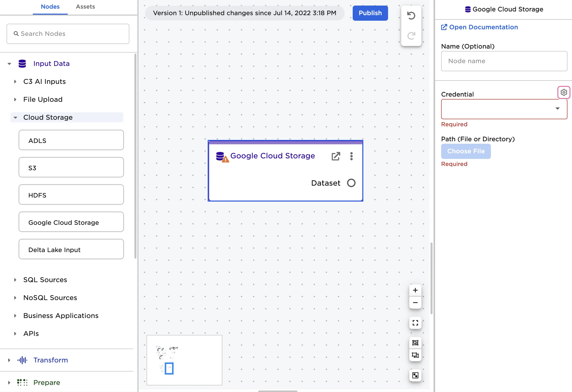Click the Publish button
The image size is (572, 392).
coord(370,13)
